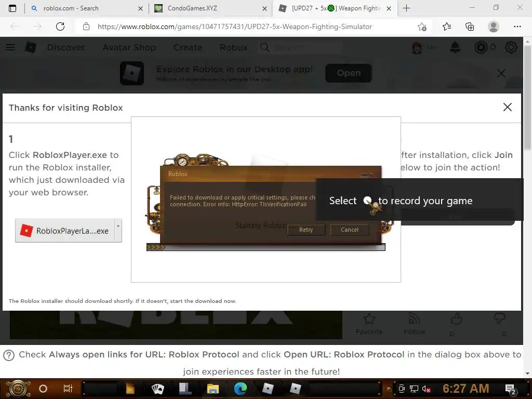Close the Thanks for visiting Roblox dialog
This screenshot has height=399, width=532.
[507, 107]
